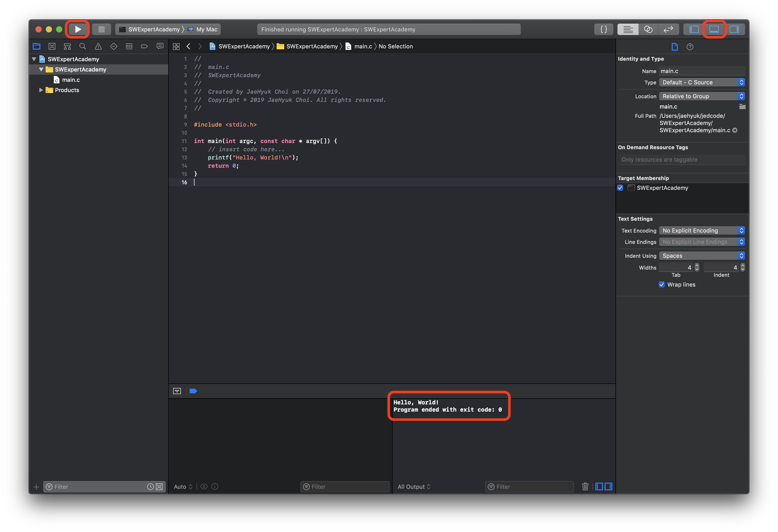Open Indent Using Spaces dropdown

tap(702, 256)
